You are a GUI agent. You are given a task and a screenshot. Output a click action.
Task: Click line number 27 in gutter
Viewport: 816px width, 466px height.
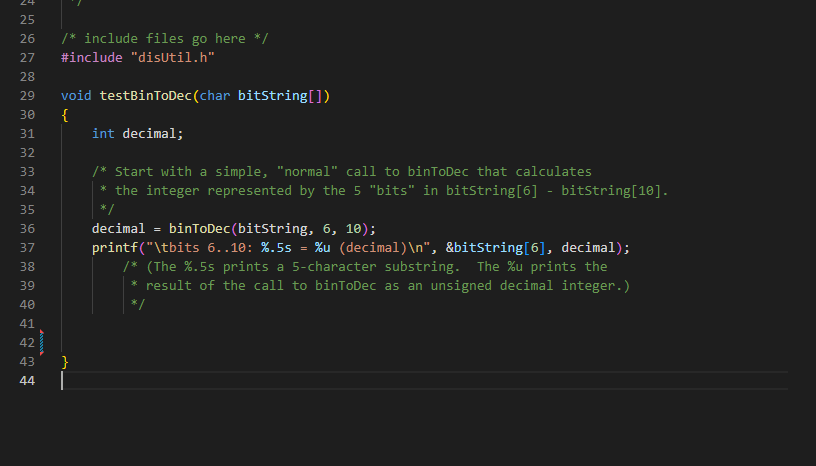pyautogui.click(x=27, y=58)
